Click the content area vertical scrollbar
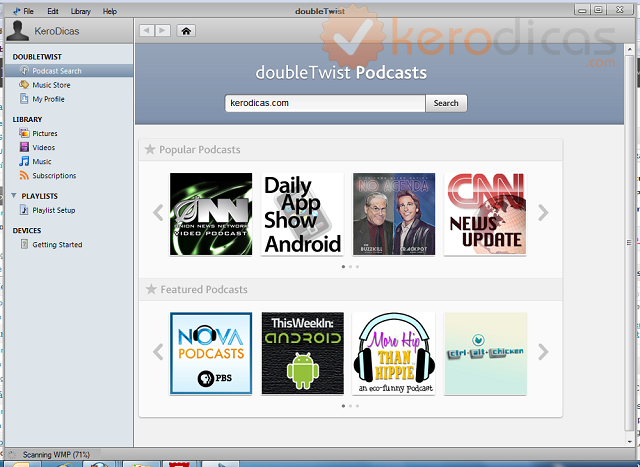 (629, 242)
